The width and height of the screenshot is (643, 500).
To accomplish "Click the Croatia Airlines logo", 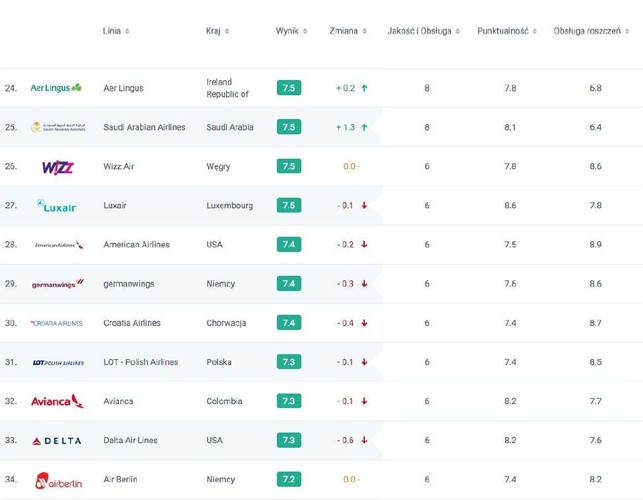I will (x=57, y=323).
